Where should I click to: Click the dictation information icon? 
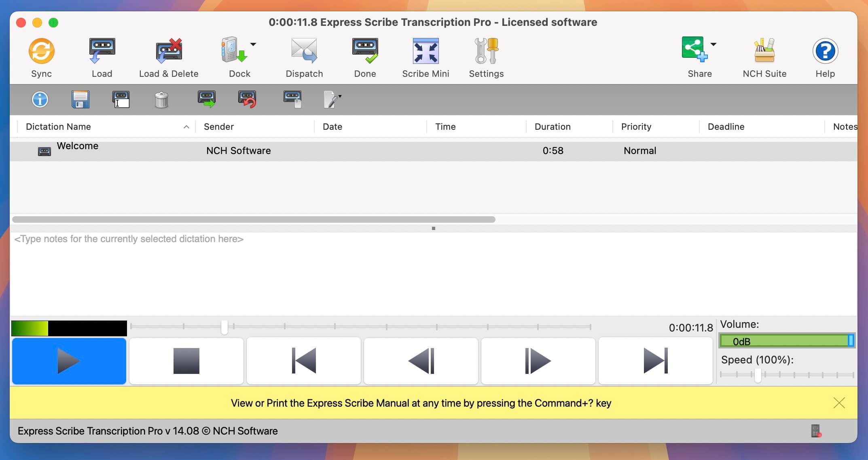click(x=40, y=99)
